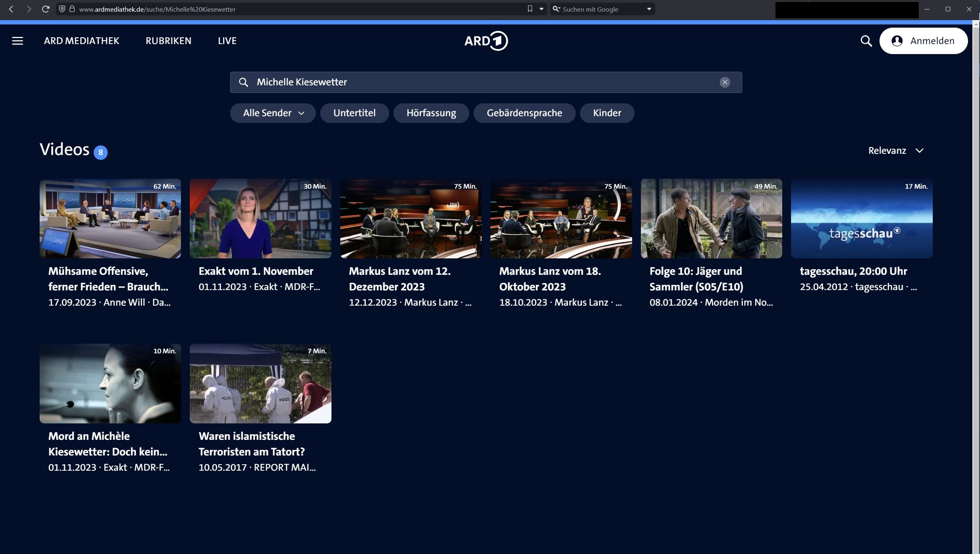Click title Markus Lanz vom 18. Oktober 2023
The image size is (980, 554).
(x=550, y=279)
